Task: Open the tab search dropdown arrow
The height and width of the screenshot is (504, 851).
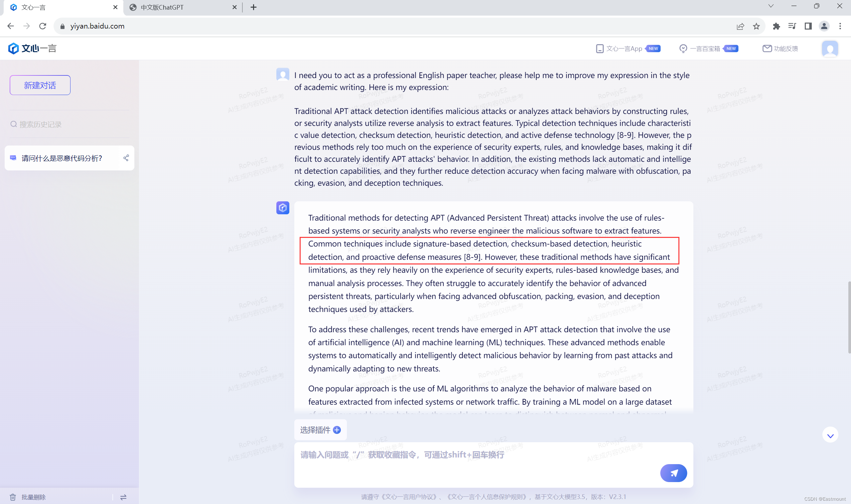Action: click(771, 6)
